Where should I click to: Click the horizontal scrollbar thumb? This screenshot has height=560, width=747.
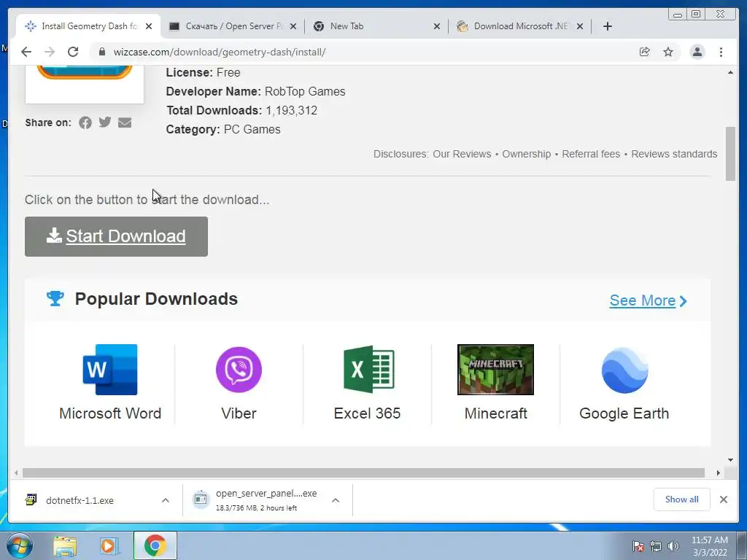point(363,472)
